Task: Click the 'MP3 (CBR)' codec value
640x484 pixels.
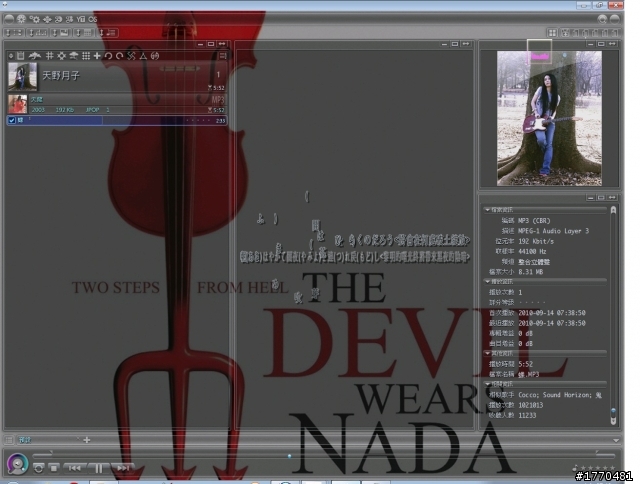Action: [534, 220]
